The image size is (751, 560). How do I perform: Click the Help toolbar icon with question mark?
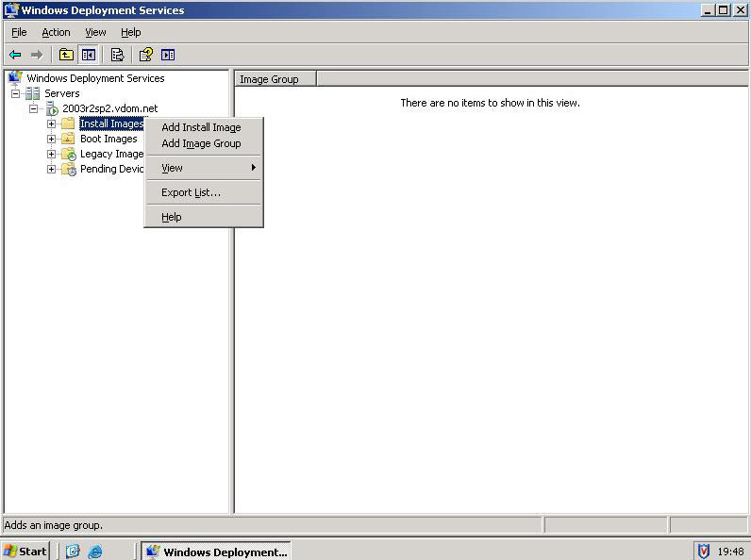click(146, 55)
